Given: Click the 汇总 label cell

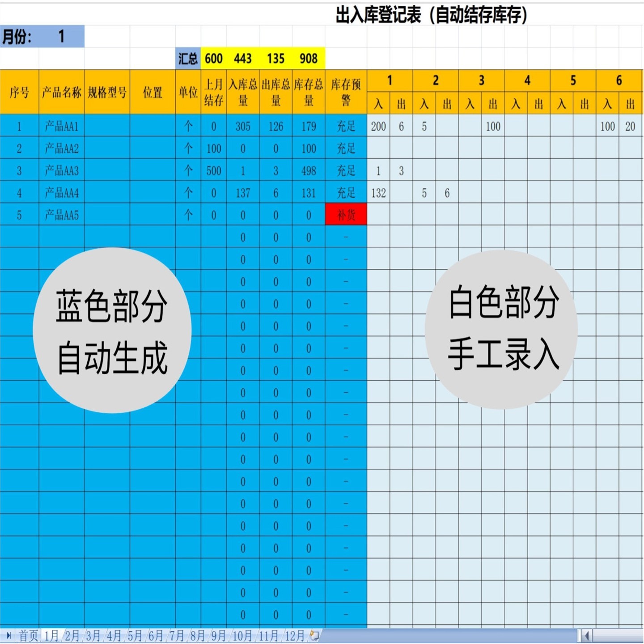Looking at the screenshot, I should point(188,59).
